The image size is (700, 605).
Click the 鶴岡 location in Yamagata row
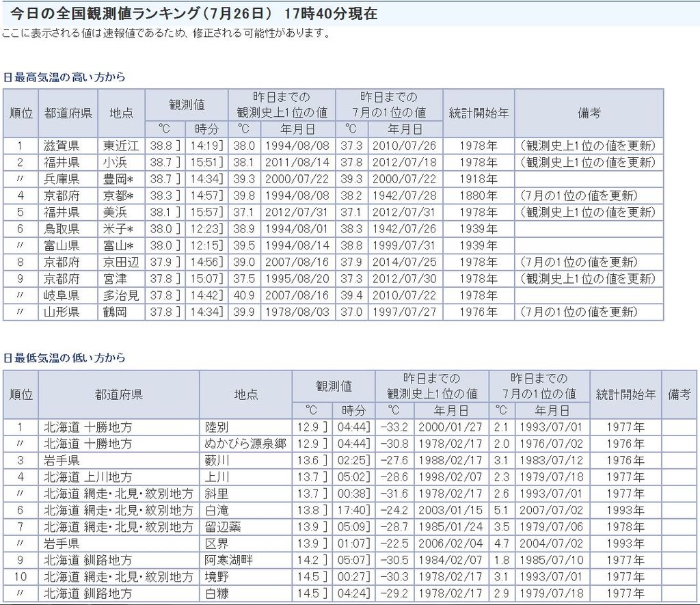(116, 312)
